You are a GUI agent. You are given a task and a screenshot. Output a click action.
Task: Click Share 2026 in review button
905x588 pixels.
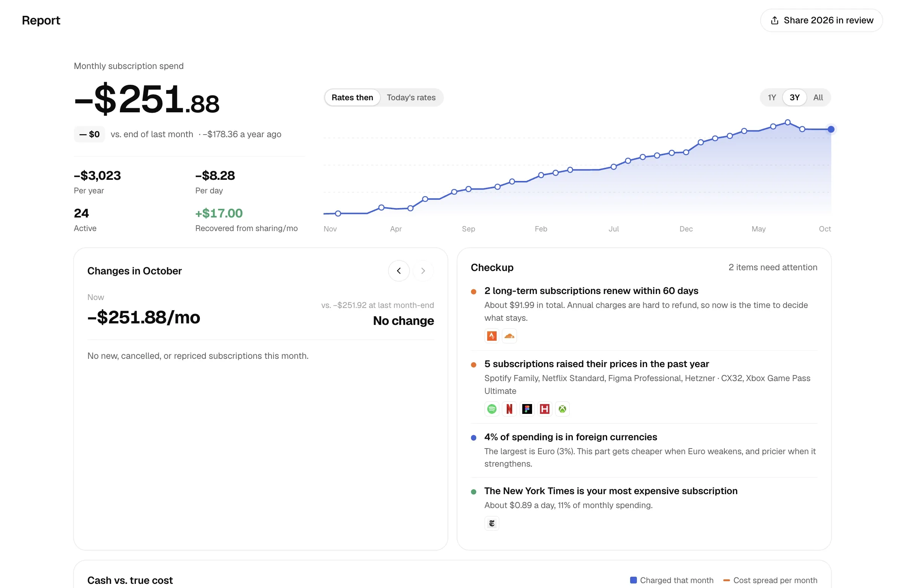(x=821, y=20)
